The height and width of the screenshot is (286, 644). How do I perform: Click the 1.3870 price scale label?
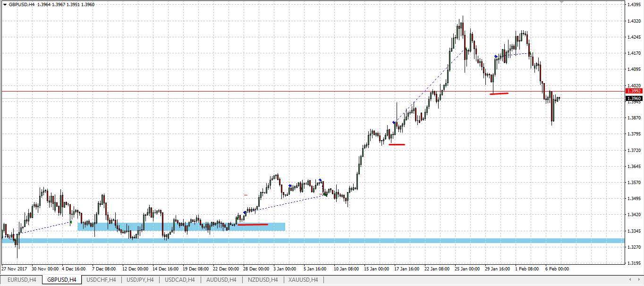pos(635,118)
